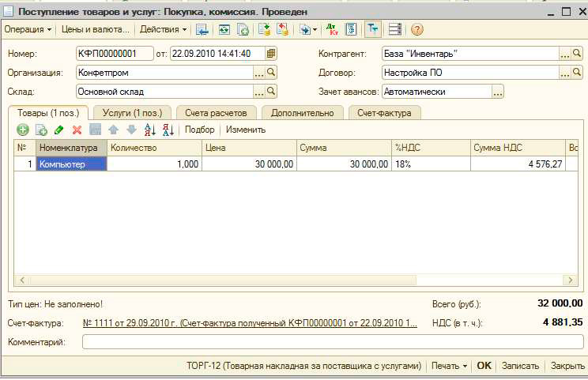
Task: Delete the row with the red X icon
Action: 77,130
